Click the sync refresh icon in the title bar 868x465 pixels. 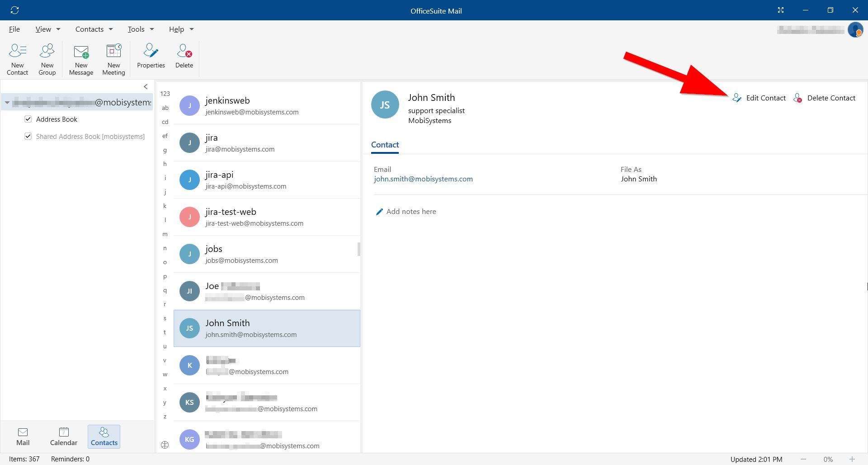tap(14, 10)
